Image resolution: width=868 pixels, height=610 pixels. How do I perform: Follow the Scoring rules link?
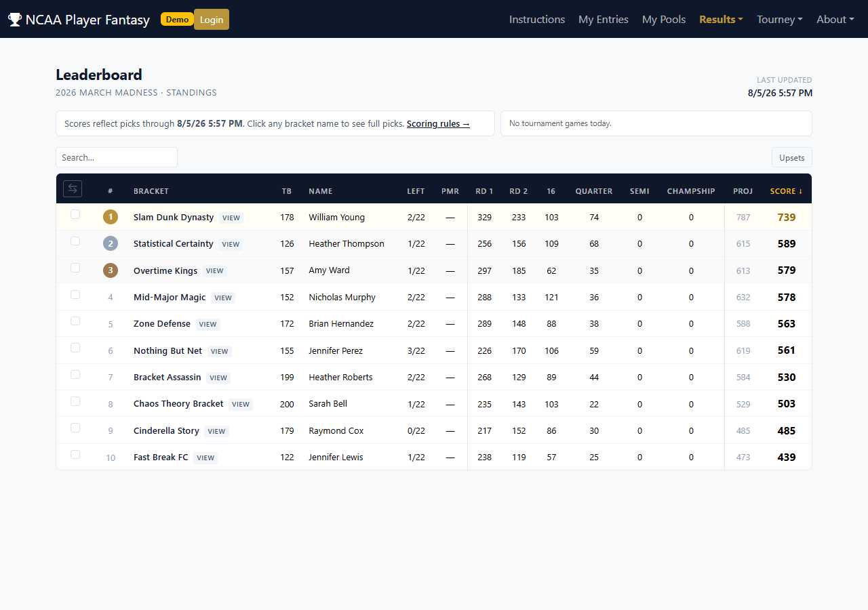click(x=438, y=124)
